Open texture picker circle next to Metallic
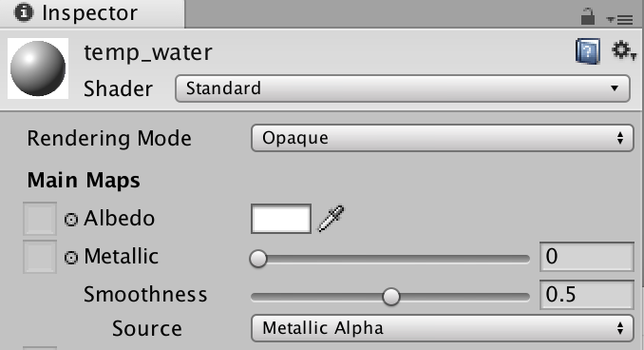Viewport: 644px width, 350px height. click(71, 258)
